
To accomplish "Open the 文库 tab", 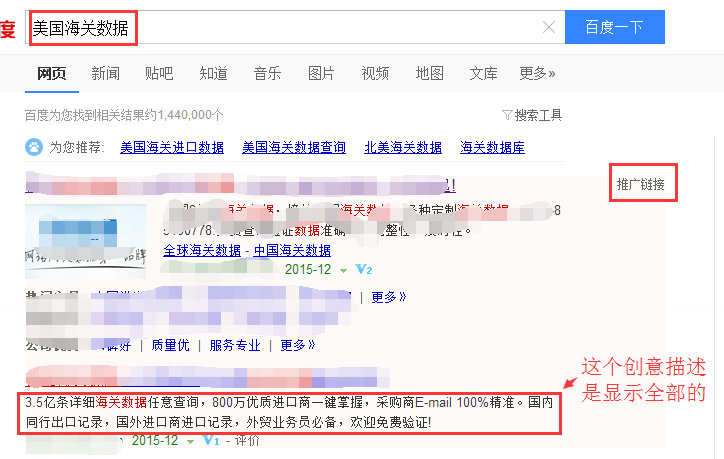I will point(483,73).
